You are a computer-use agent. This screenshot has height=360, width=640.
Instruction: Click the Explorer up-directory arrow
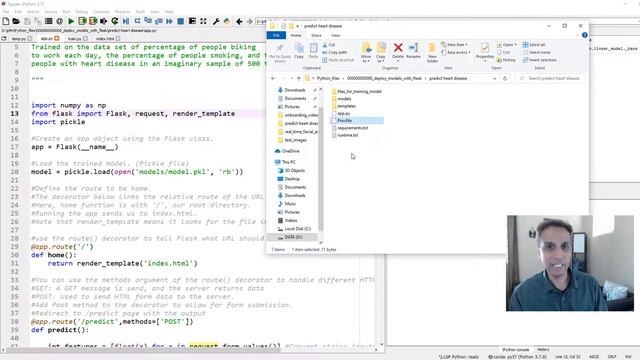point(299,78)
